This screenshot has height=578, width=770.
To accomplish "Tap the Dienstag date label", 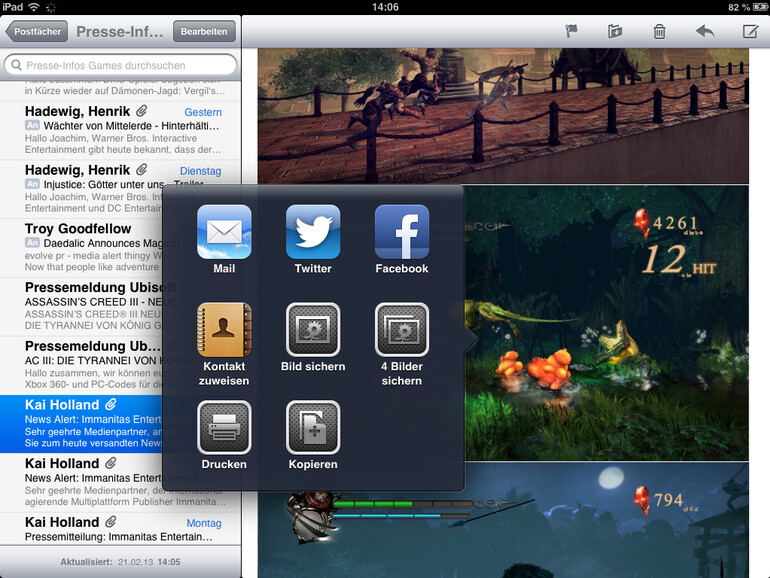I will pos(200,171).
